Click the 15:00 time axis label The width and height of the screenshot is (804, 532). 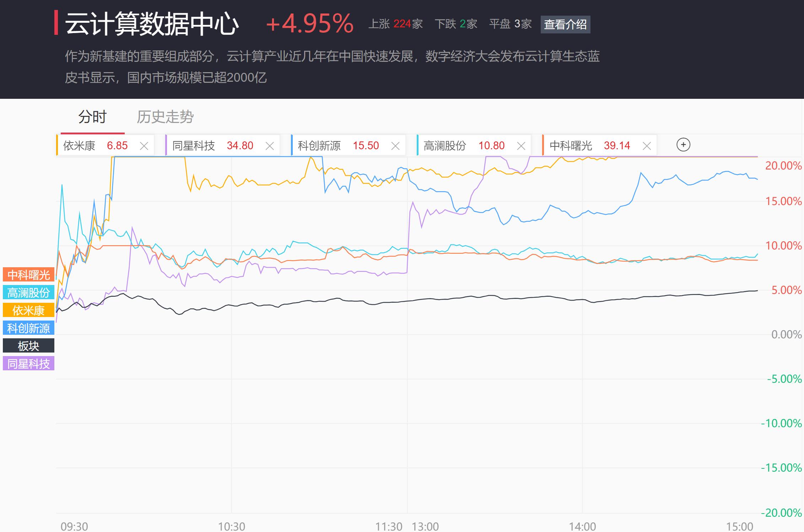(x=740, y=526)
